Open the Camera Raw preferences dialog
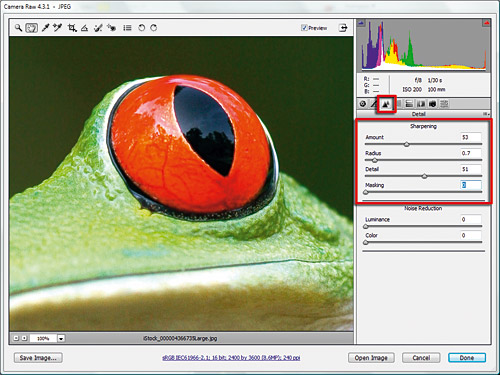The height and width of the screenshot is (375, 500). coord(127,28)
